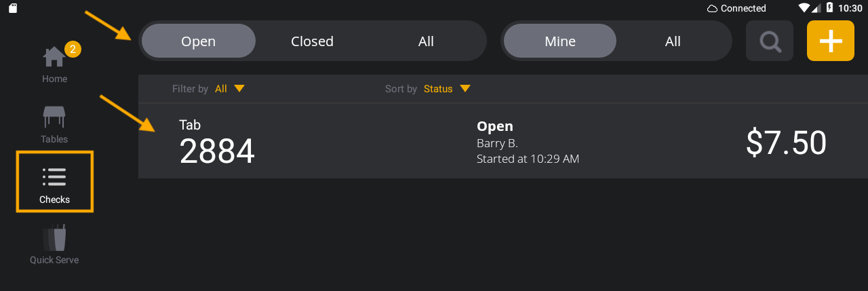The height and width of the screenshot is (291, 868).
Task: Tap the Barry B. server name
Action: tap(497, 143)
